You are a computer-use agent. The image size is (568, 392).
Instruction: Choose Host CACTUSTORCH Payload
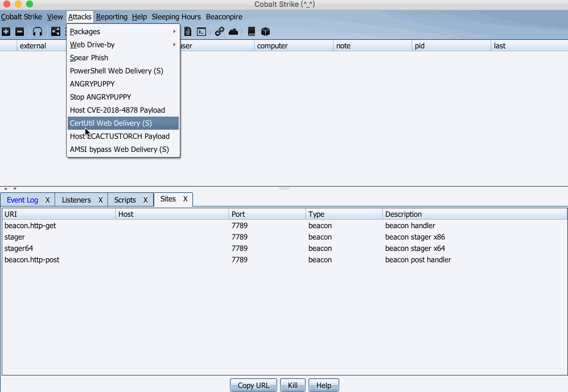(x=123, y=136)
